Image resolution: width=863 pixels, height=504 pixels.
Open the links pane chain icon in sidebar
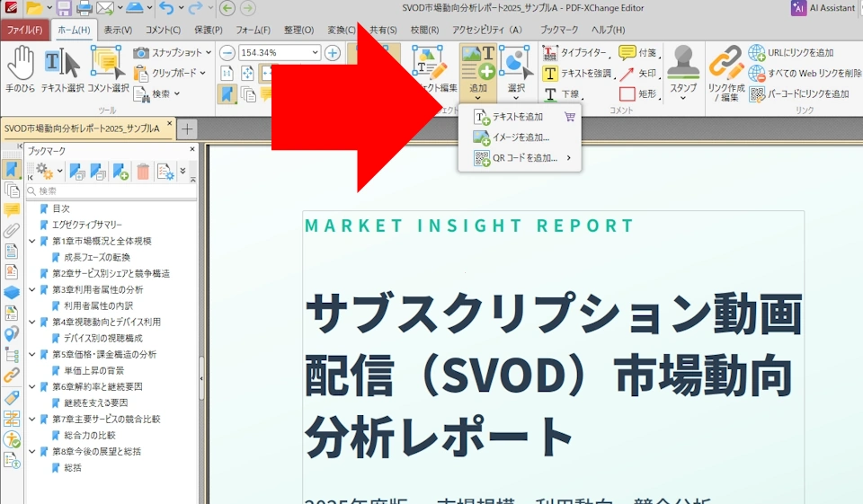(x=12, y=376)
